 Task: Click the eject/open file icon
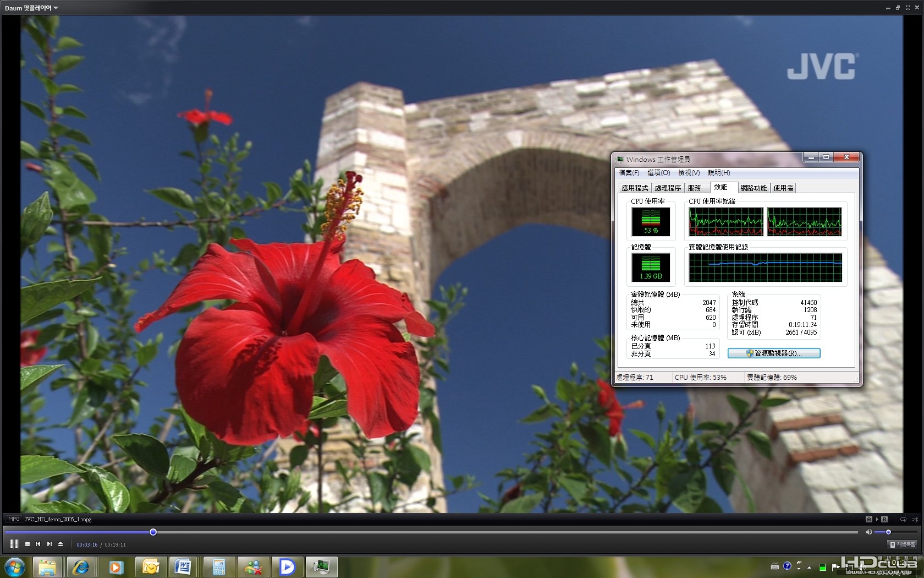[61, 544]
